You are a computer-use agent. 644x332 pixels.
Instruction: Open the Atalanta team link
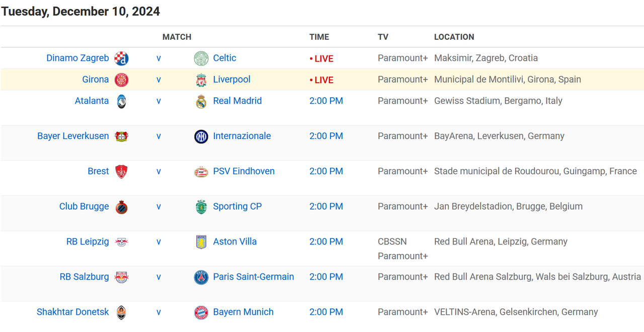(92, 101)
